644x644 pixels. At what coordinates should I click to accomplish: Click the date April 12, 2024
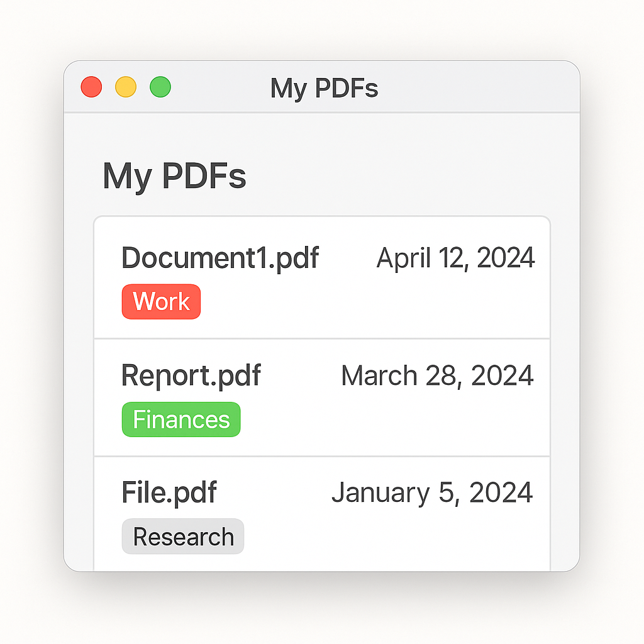click(455, 258)
